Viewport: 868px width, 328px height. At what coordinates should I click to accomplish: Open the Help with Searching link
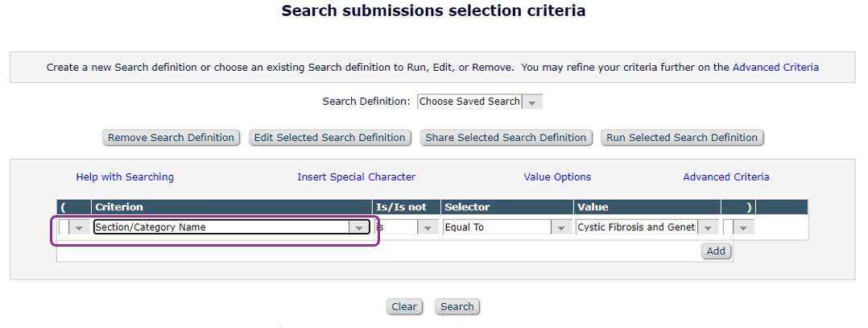click(x=125, y=177)
